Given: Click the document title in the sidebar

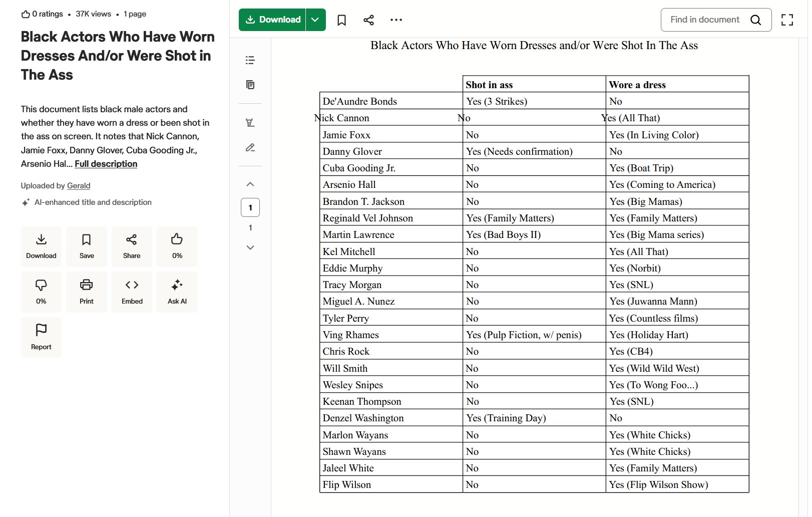Looking at the screenshot, I should [118, 56].
